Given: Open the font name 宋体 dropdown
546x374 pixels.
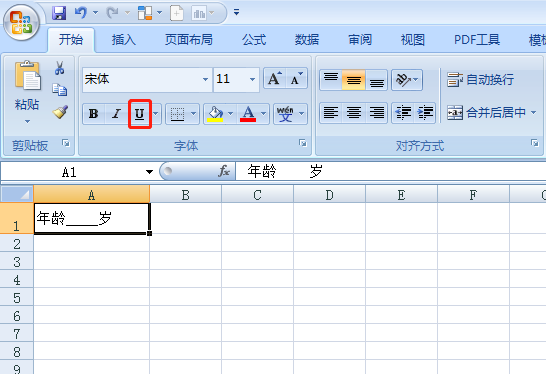Looking at the screenshot, I should (x=205, y=79).
